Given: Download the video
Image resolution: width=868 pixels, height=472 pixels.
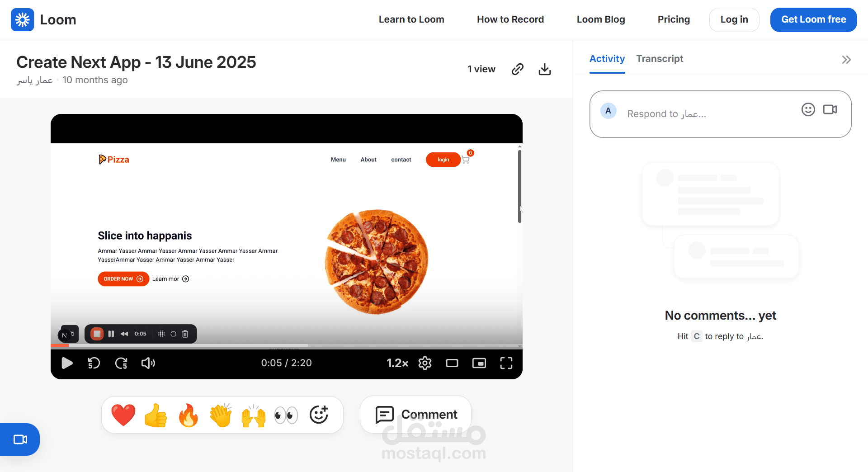Looking at the screenshot, I should pos(545,69).
